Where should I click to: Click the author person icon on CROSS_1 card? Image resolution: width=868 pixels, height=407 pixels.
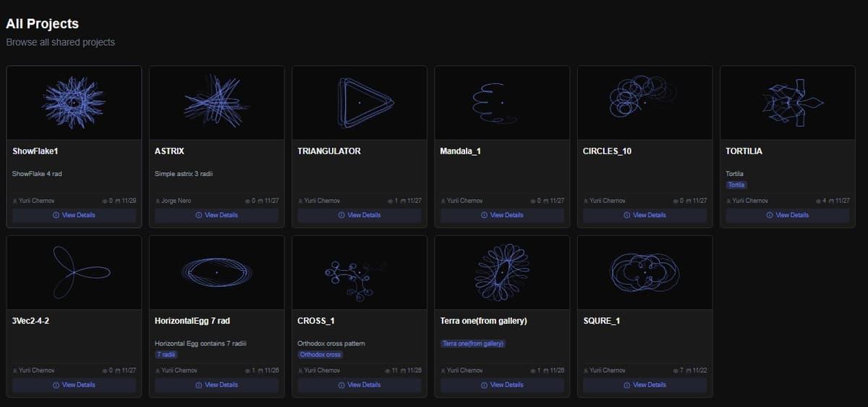(300, 370)
